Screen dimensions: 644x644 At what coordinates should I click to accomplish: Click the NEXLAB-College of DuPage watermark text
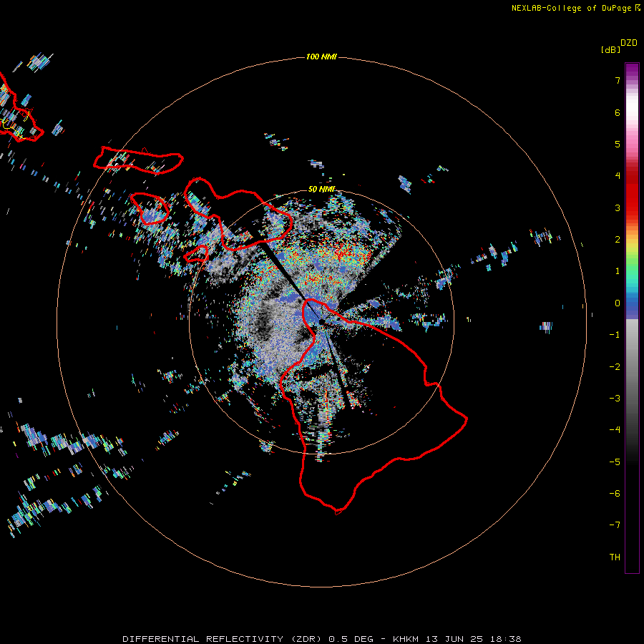point(575,8)
